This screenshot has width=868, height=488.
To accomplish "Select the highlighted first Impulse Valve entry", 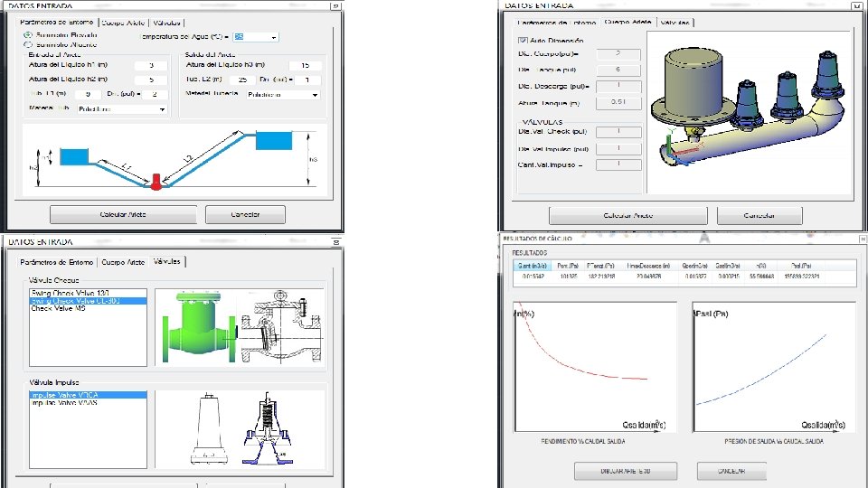I will click(x=88, y=395).
